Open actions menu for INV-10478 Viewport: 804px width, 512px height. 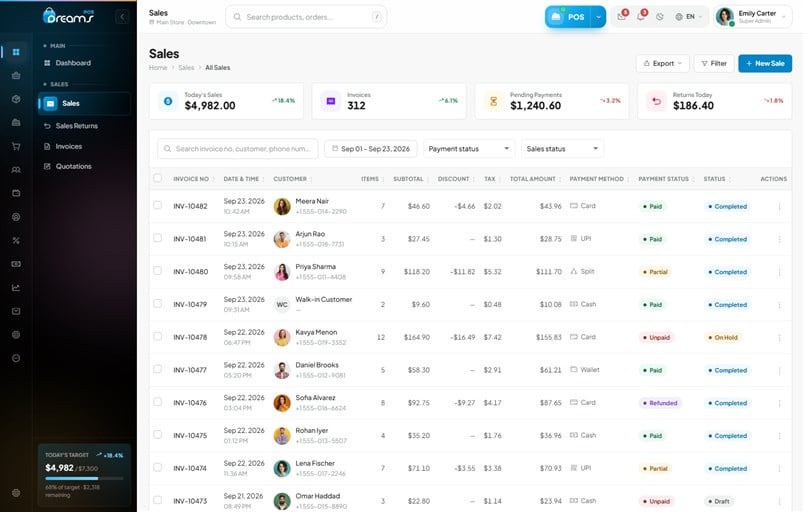[779, 338]
